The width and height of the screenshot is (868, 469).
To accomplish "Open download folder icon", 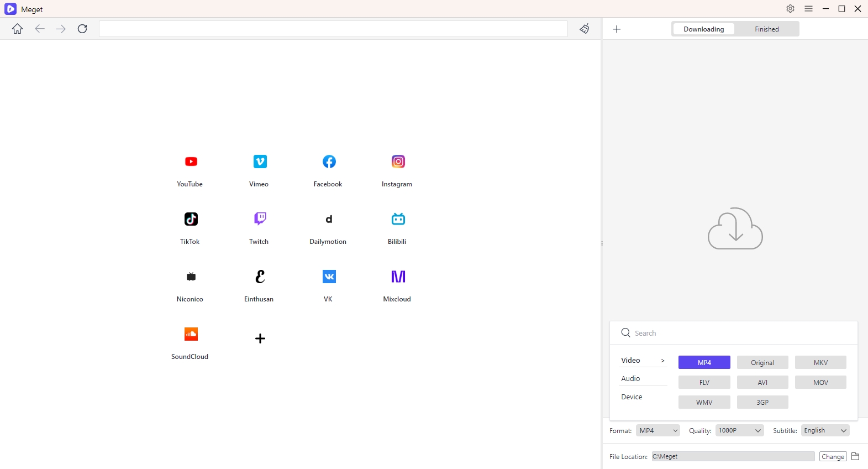I will tap(855, 456).
